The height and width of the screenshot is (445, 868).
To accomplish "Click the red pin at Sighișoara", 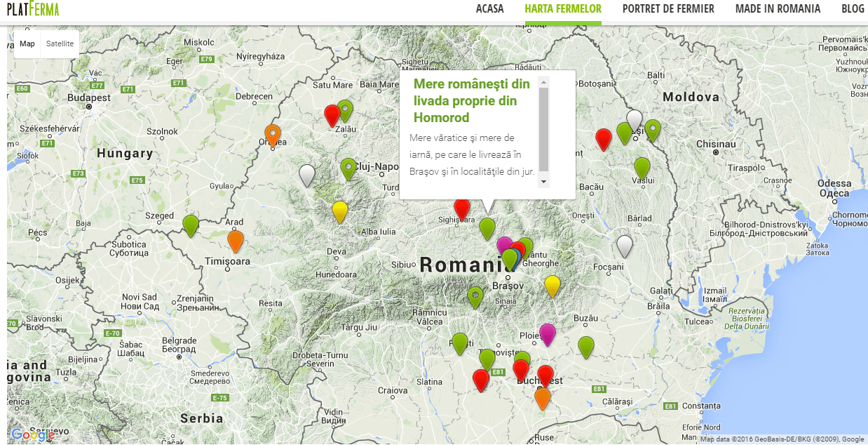I will (x=461, y=209).
